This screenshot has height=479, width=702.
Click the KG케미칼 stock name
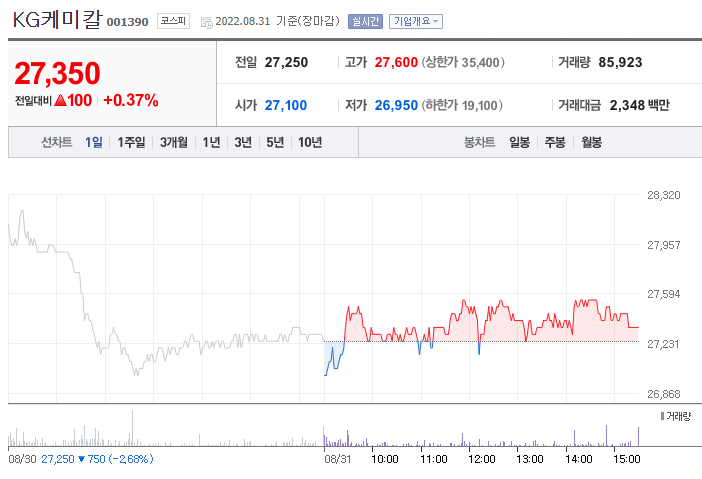[57, 20]
